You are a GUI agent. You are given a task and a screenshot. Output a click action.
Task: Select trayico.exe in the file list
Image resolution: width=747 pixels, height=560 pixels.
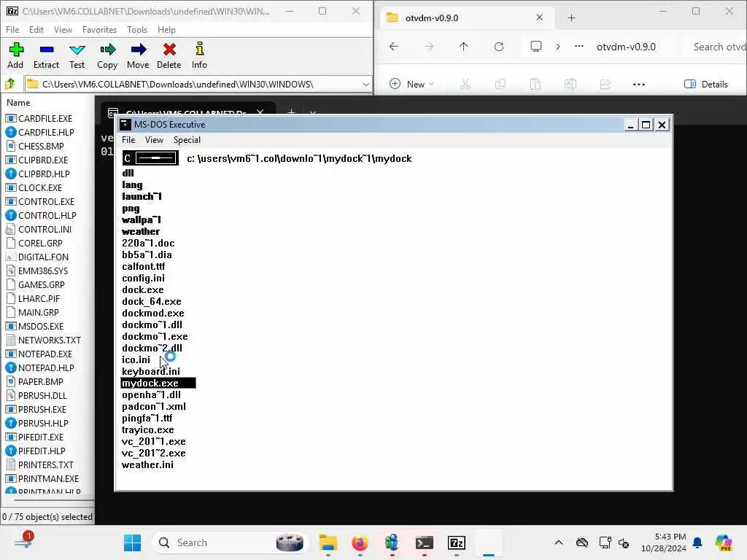coord(147,430)
